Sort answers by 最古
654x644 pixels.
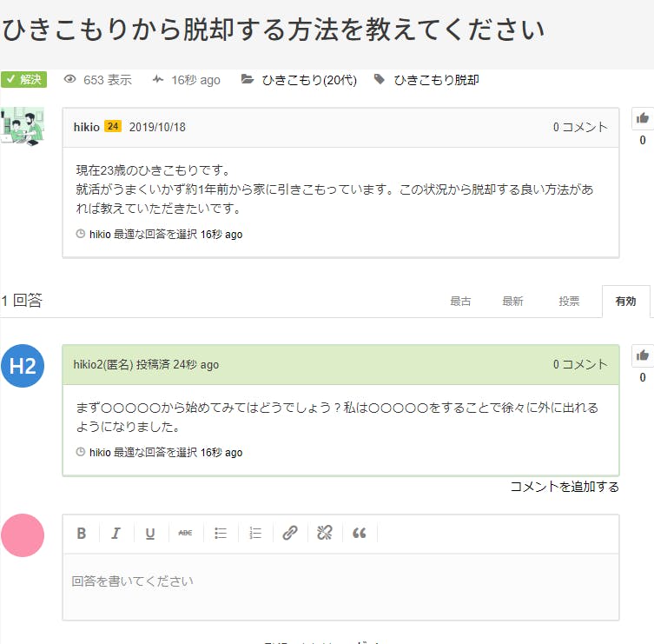[460, 302]
